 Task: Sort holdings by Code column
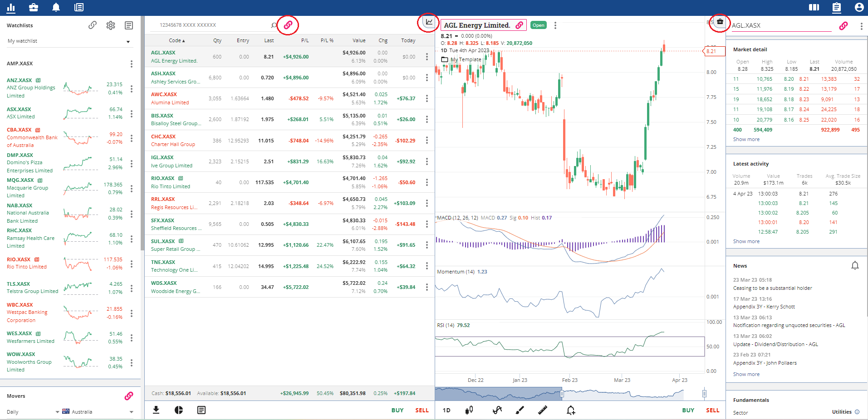click(177, 40)
